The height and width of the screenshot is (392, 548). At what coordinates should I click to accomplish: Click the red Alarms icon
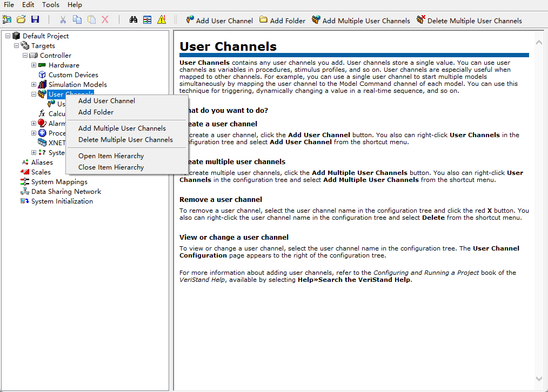(x=42, y=123)
